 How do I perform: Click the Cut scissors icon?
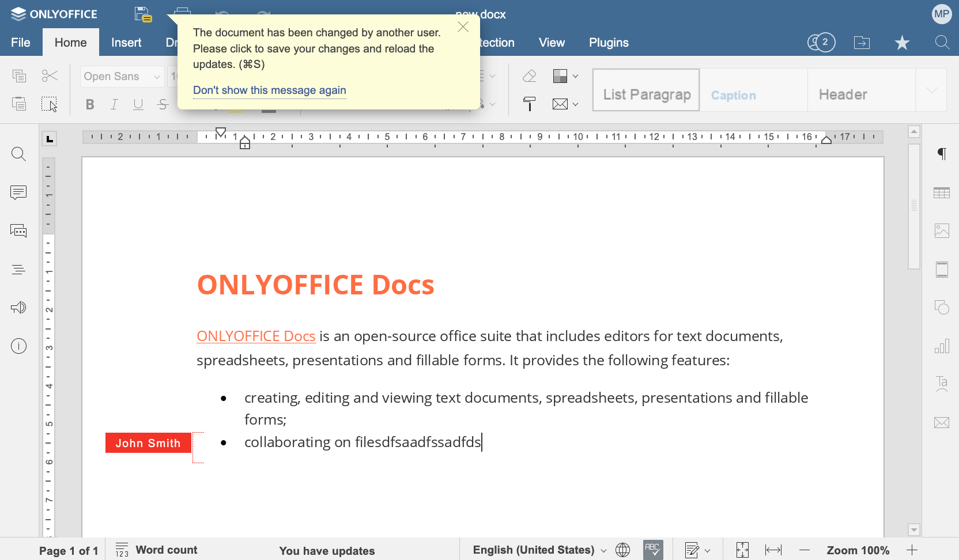[50, 76]
